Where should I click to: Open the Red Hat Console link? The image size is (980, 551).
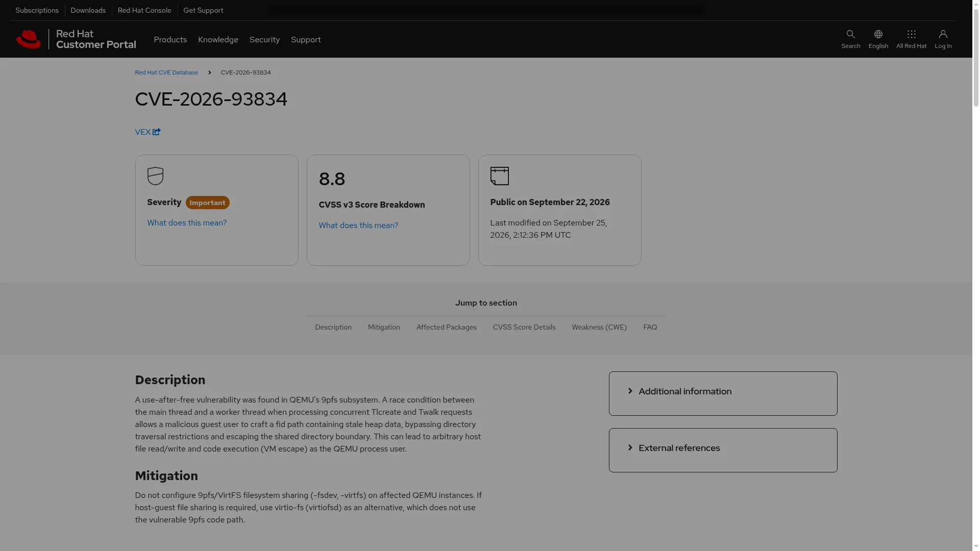click(x=144, y=10)
